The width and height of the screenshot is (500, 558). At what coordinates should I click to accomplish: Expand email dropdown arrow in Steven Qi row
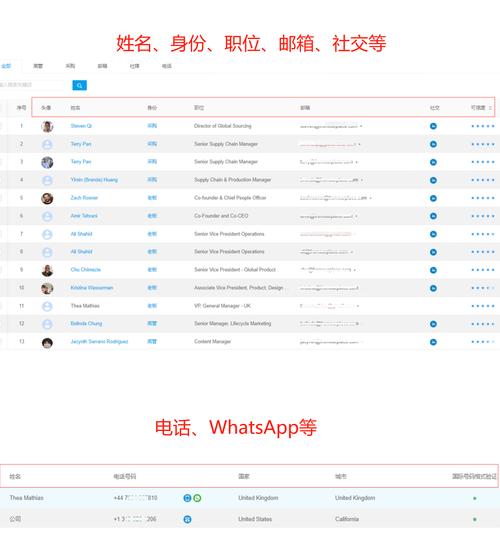(x=361, y=126)
